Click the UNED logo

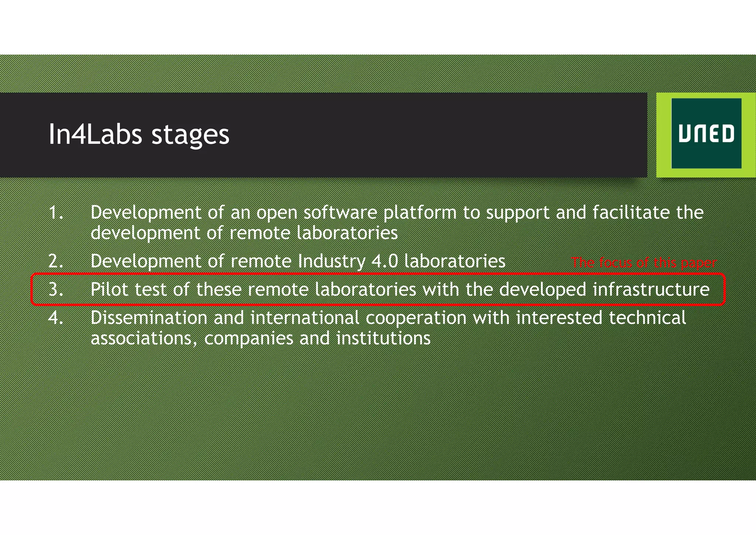tap(706, 133)
